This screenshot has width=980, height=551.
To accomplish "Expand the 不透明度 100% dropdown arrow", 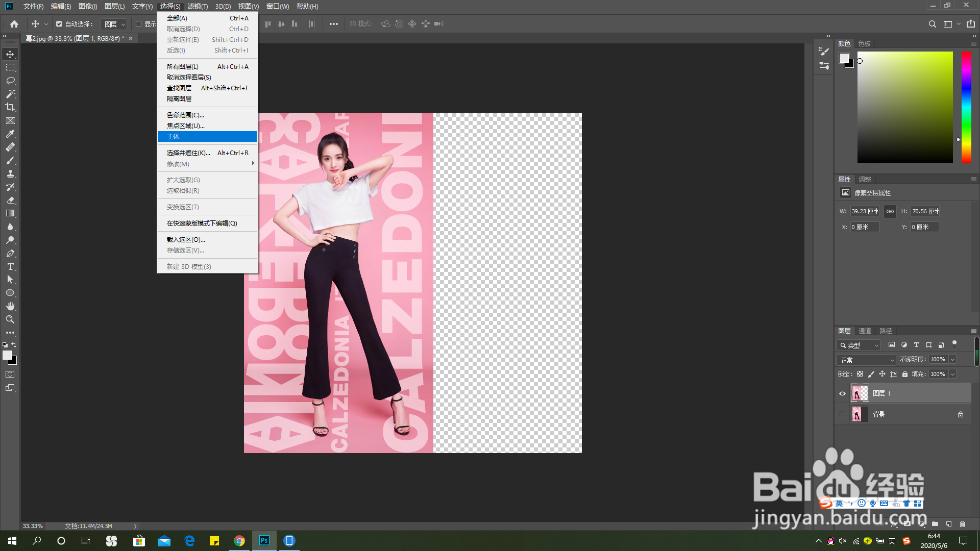I will [x=952, y=360].
